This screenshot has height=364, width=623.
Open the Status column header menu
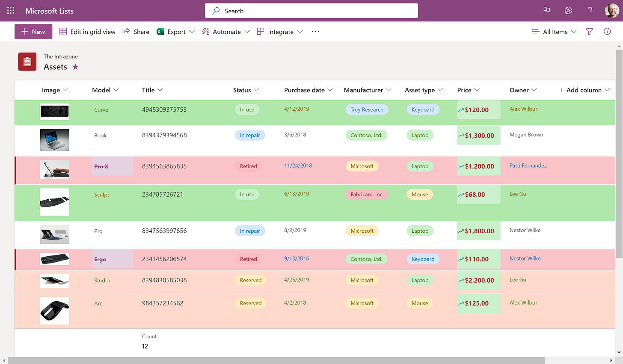246,90
